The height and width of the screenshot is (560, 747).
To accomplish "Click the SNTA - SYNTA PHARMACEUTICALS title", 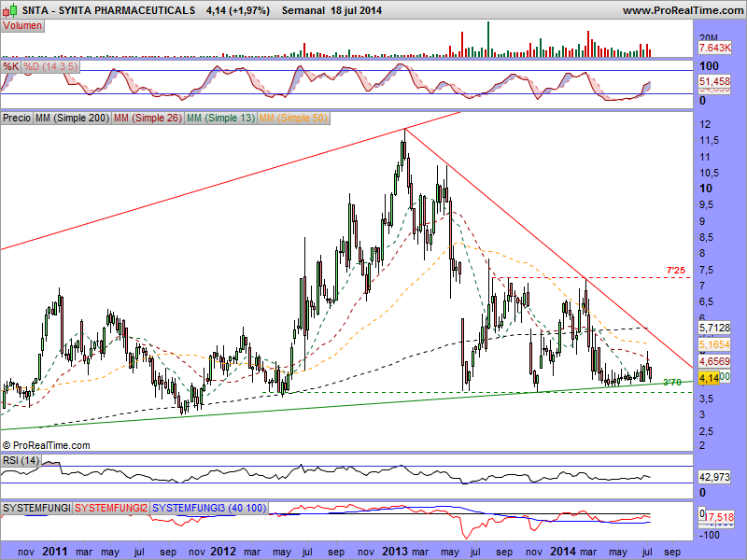I will click(x=108, y=10).
